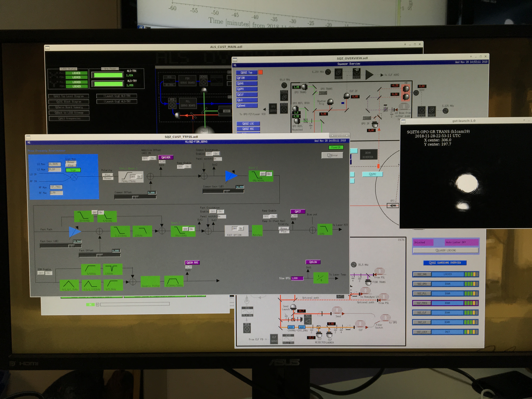Open the 2.3/23kHz filter block
532x399 pixels.
tap(120, 231)
